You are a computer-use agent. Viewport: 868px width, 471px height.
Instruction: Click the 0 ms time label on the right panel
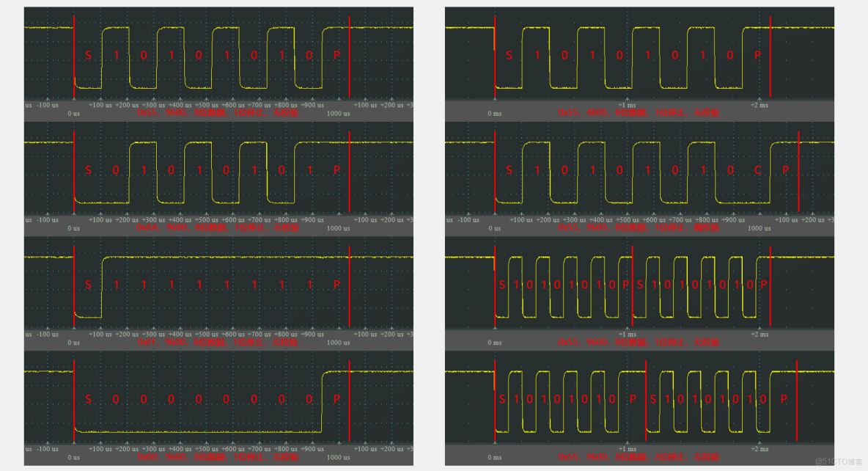(x=494, y=114)
